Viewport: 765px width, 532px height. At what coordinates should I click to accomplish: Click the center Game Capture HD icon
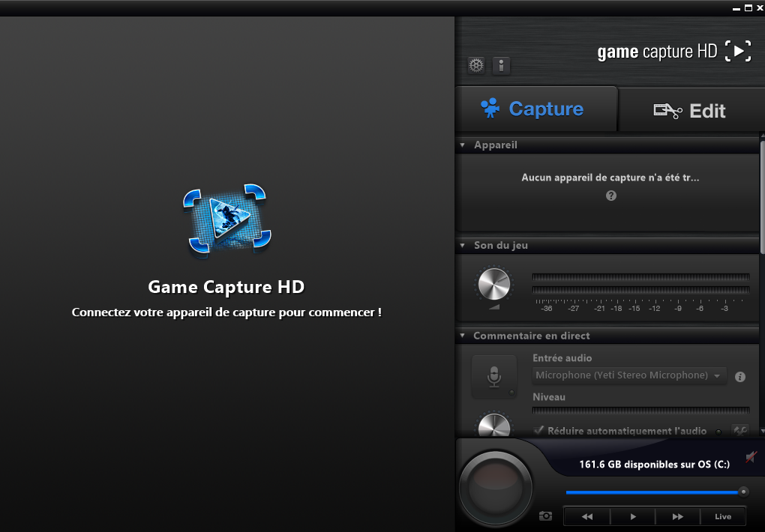226,220
